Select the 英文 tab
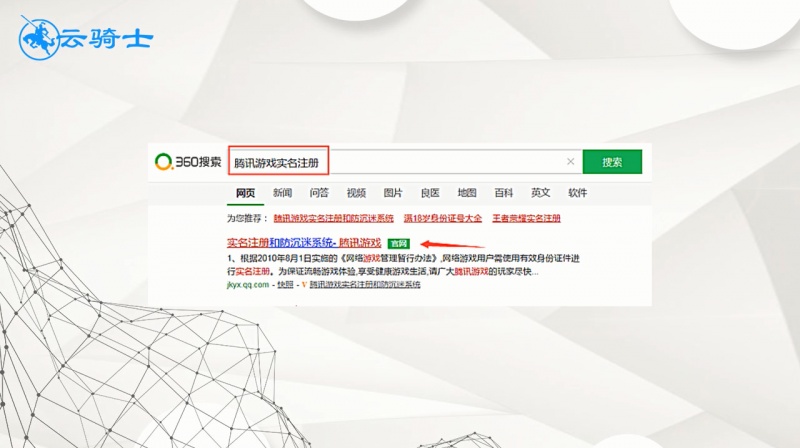The width and height of the screenshot is (800, 448). pos(541,193)
